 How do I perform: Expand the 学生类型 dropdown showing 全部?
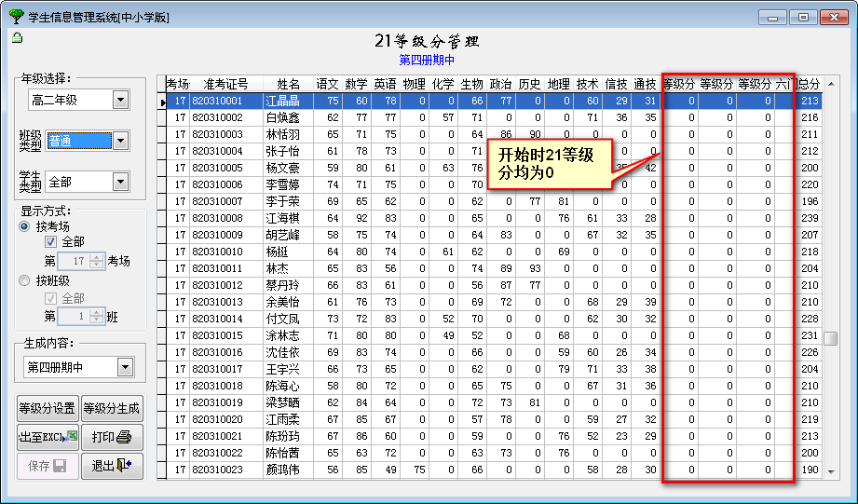click(x=121, y=183)
